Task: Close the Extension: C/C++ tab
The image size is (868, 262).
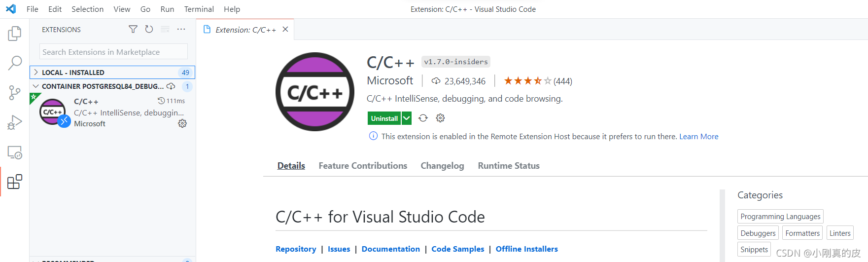Action: (x=285, y=30)
